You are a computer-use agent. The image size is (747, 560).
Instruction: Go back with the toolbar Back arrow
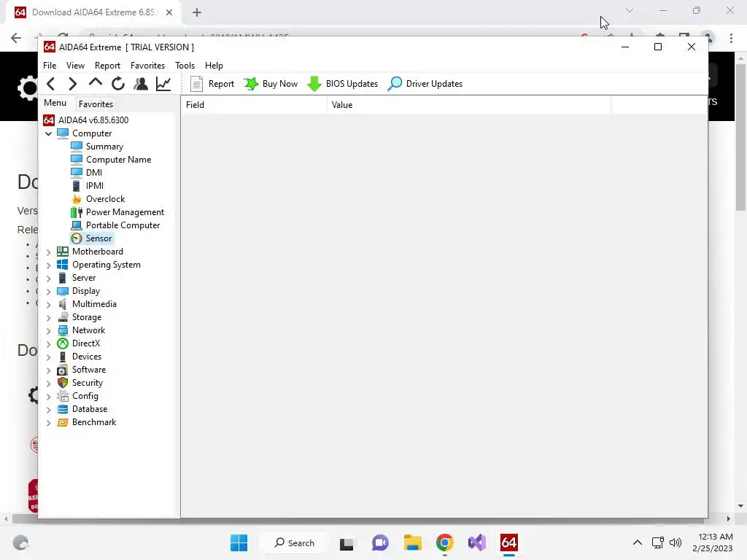50,84
